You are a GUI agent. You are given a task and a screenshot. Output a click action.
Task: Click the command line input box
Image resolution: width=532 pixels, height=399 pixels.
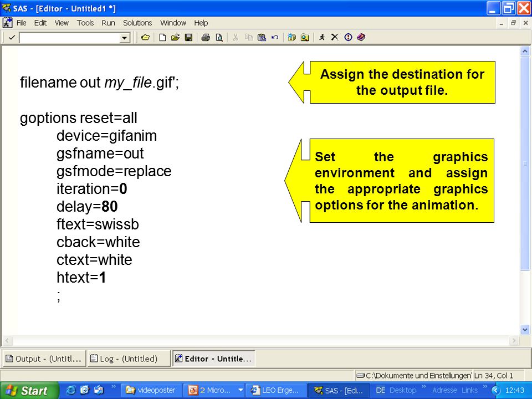click(x=70, y=38)
